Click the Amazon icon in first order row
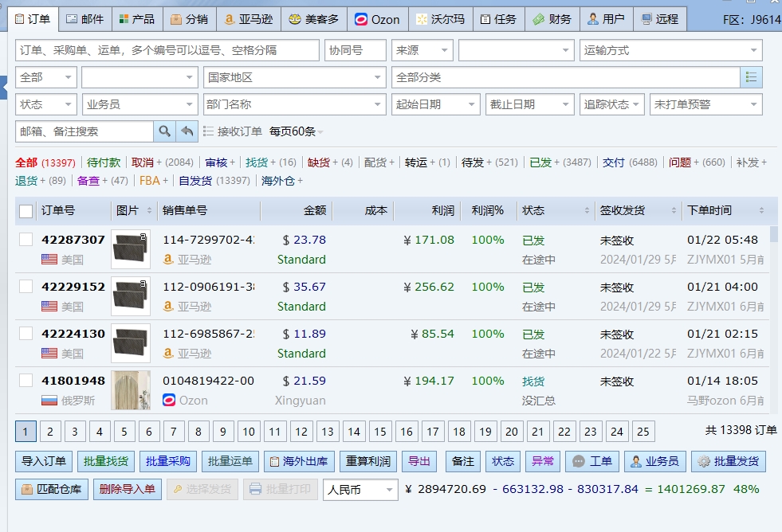Image resolution: width=782 pixels, height=532 pixels. (x=168, y=260)
